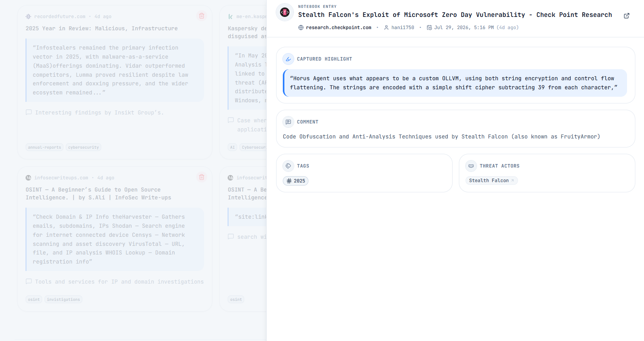Image resolution: width=644 pixels, height=341 pixels.
Task: Click the Captured Highlight marker icon
Action: coord(288,59)
